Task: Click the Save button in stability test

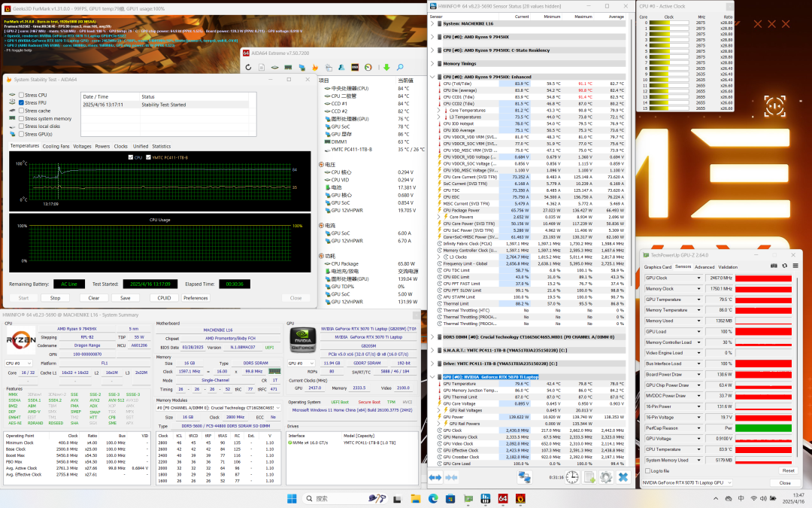Action: click(126, 298)
